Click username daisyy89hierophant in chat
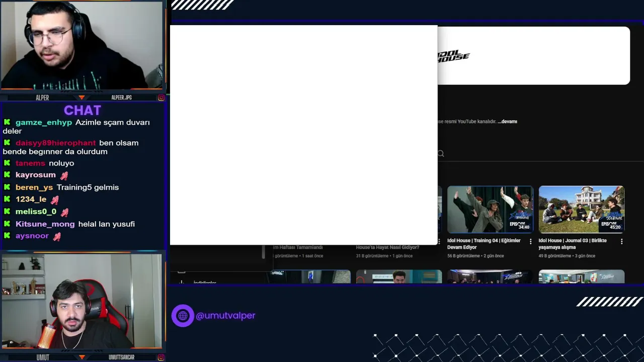644x362 pixels. (55, 143)
